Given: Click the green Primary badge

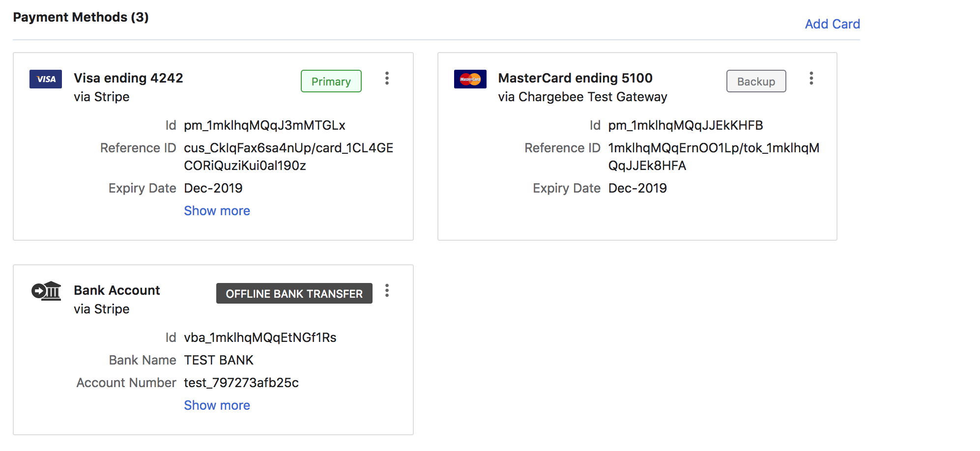Looking at the screenshot, I should [331, 82].
